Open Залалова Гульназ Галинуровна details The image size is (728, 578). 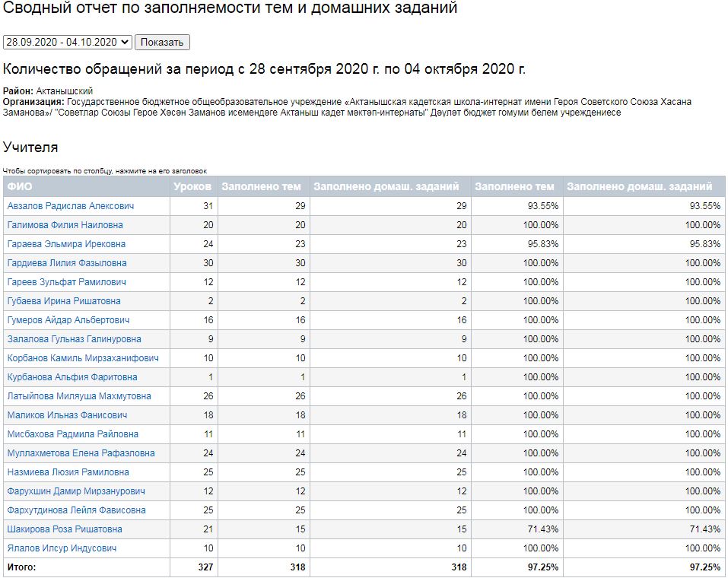pyautogui.click(x=74, y=339)
